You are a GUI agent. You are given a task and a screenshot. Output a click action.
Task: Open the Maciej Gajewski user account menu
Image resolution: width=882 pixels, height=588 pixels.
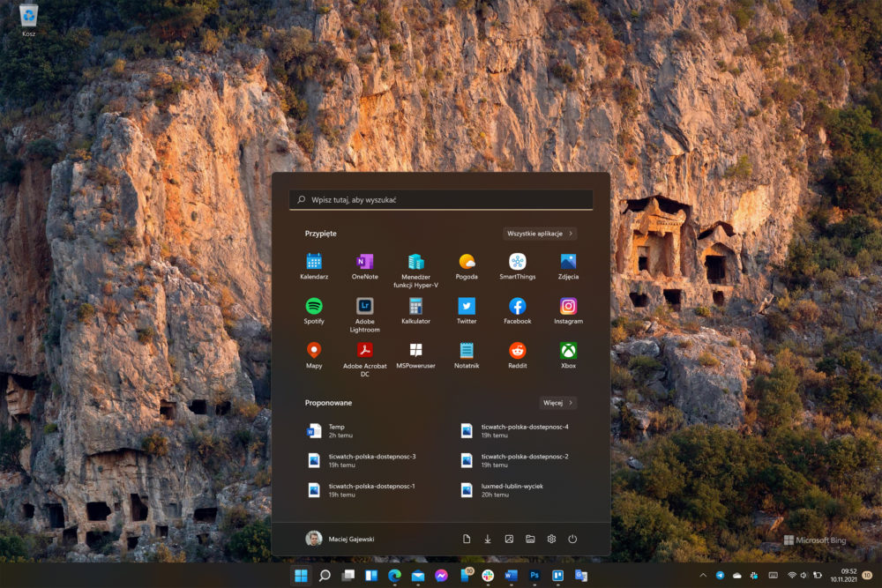pyautogui.click(x=340, y=540)
